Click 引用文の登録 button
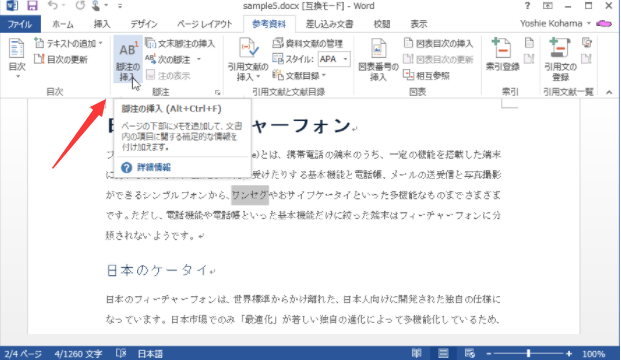Screen dimensions: 621x360 (x=560, y=59)
